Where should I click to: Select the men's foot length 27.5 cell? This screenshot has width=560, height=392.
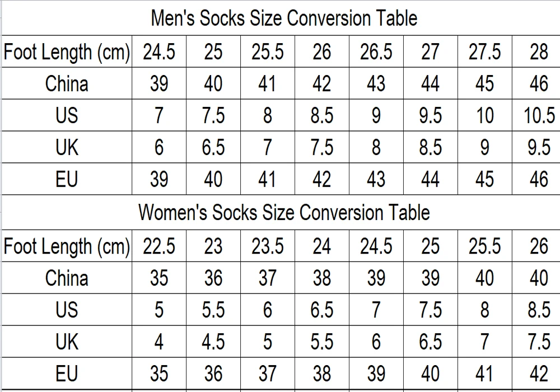pos(484,52)
